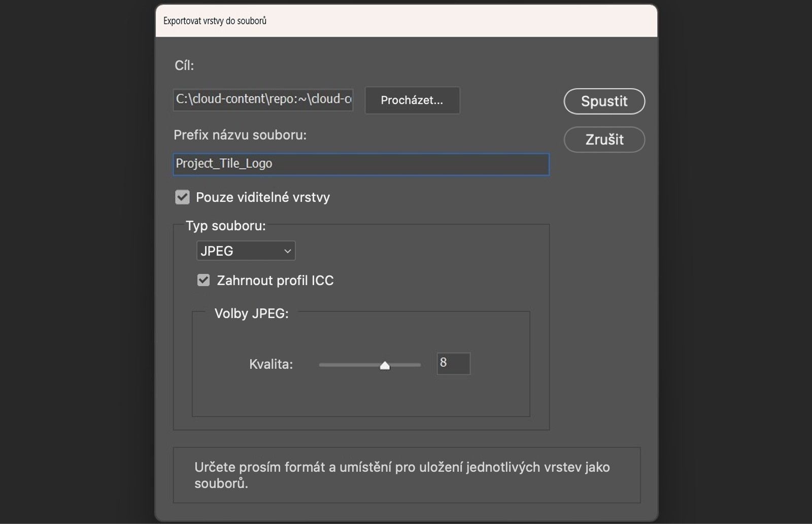Image resolution: width=812 pixels, height=524 pixels.
Task: Click the Kvalita slider handle
Action: 385,364
